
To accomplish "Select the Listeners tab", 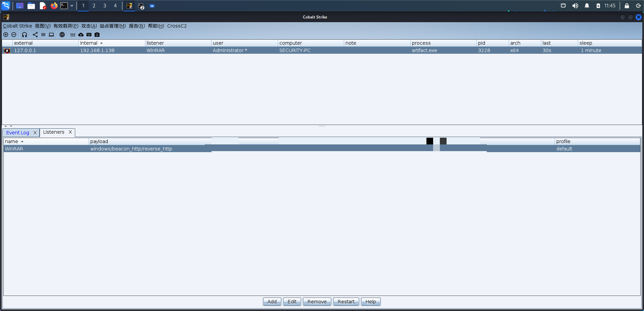I will click(54, 132).
